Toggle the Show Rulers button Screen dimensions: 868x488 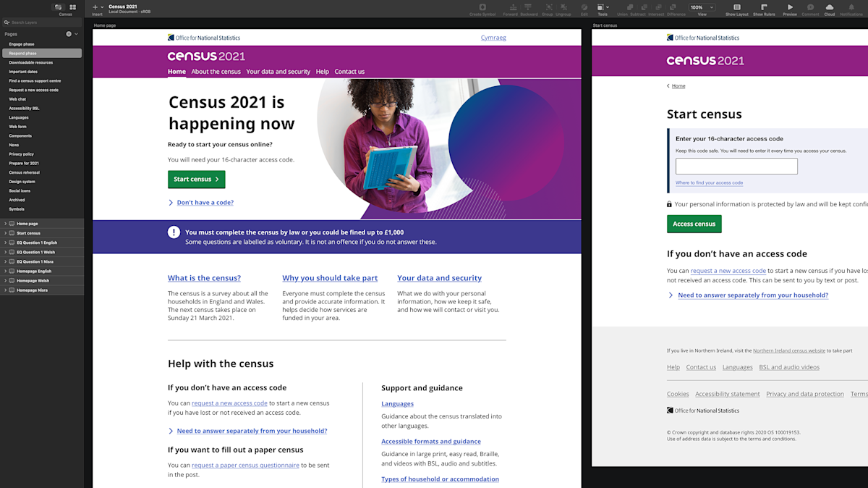(764, 7)
